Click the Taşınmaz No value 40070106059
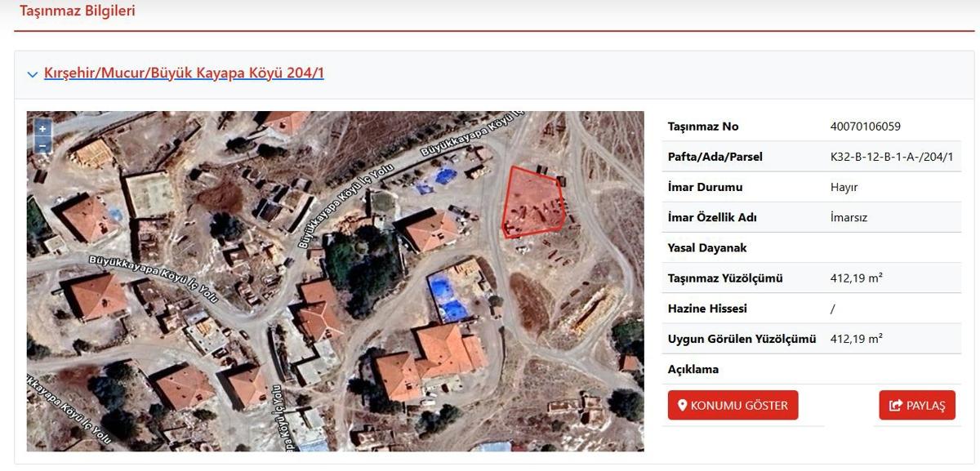Viewport: 980px width, 471px height. point(865,127)
